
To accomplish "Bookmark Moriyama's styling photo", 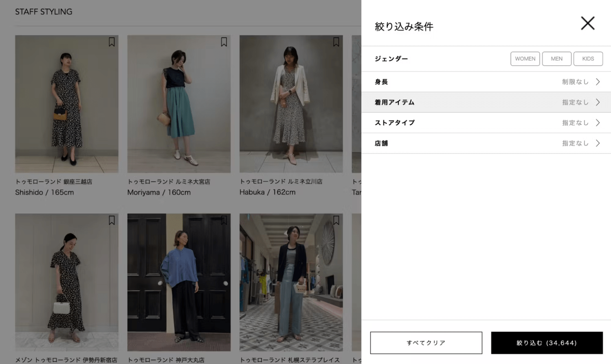I will coord(224,42).
